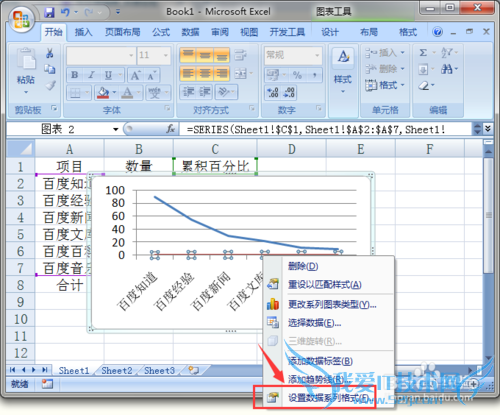The height and width of the screenshot is (415, 500).
Task: Click the Office button logo
Action: (21, 19)
